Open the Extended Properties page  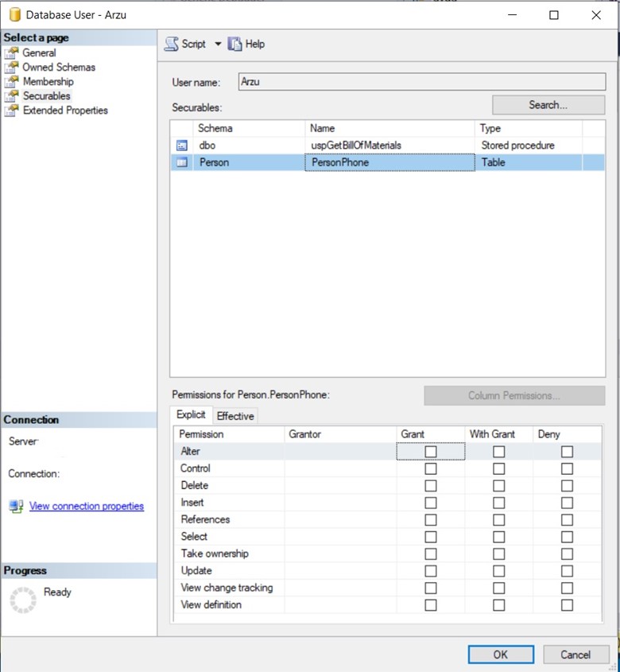[x=65, y=111]
